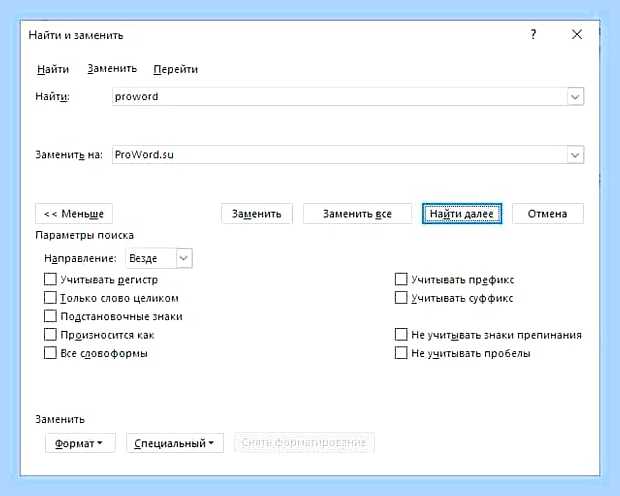Click the dialog title Найти и заменить
The width and height of the screenshot is (620, 496).
[x=76, y=35]
